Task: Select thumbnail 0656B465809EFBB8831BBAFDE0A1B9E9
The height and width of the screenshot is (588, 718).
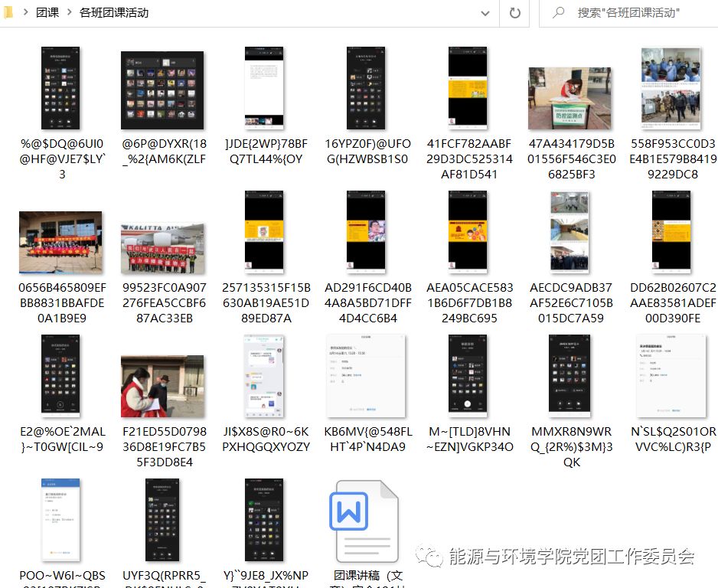Action: click(61, 243)
